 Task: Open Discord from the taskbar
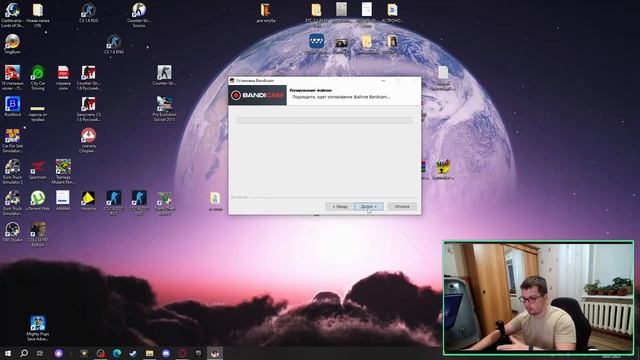[166, 353]
